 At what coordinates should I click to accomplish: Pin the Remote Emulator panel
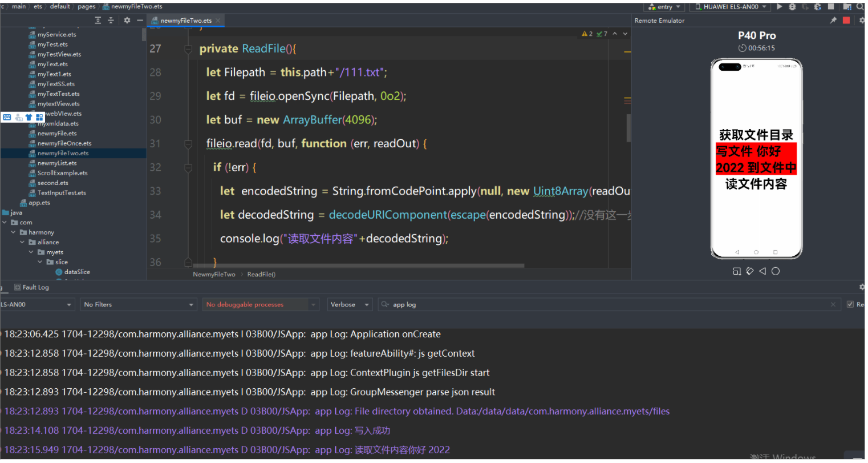(x=833, y=20)
